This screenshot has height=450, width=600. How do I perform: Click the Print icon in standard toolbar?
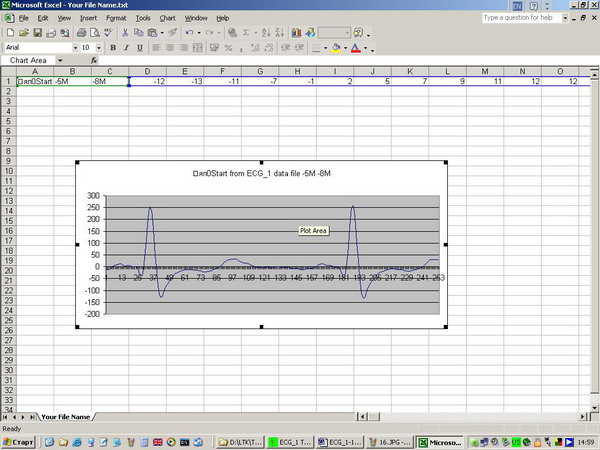click(81, 33)
